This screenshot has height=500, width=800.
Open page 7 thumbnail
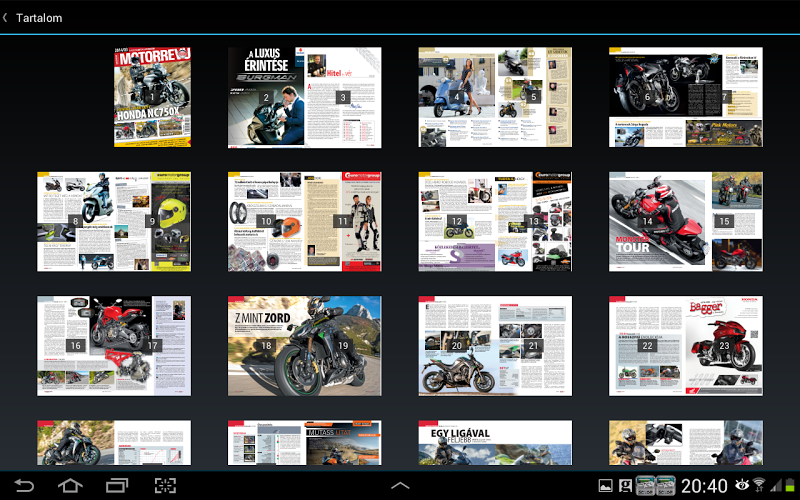pyautogui.click(x=724, y=97)
